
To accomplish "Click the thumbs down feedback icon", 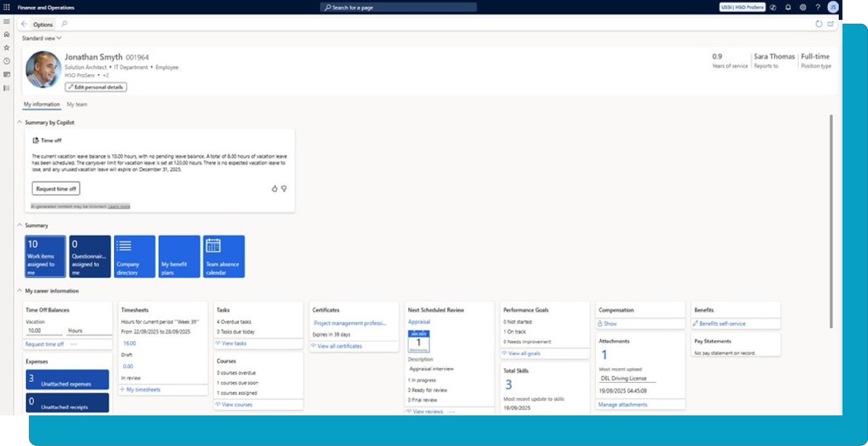I will [x=284, y=188].
